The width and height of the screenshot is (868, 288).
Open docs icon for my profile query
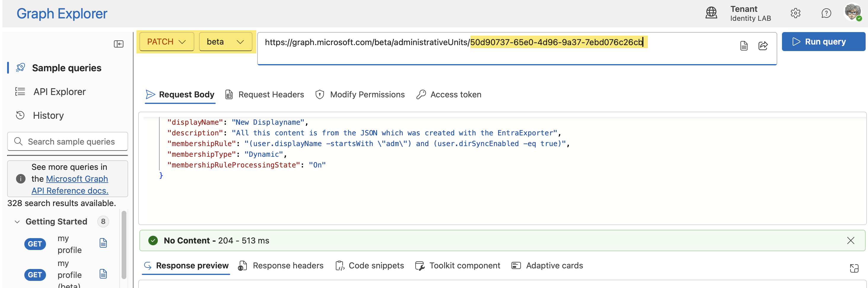104,243
